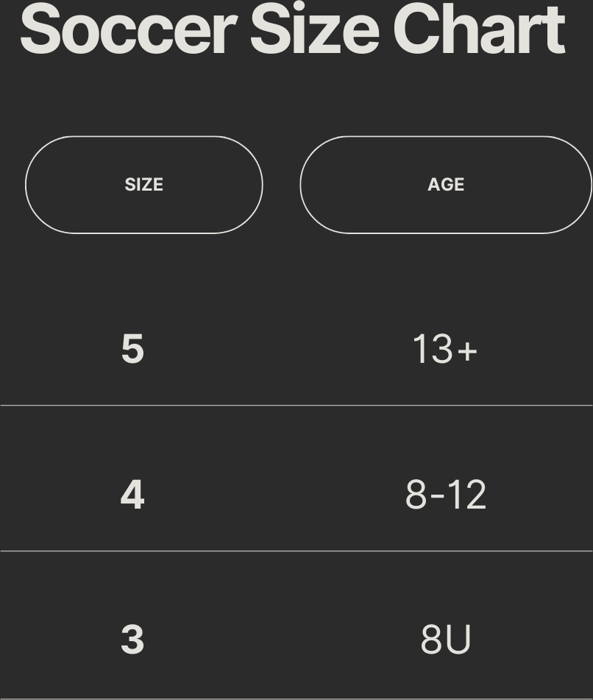Click the AGE column header pill
Image resolution: width=593 pixels, height=700 pixels.
coord(445,185)
